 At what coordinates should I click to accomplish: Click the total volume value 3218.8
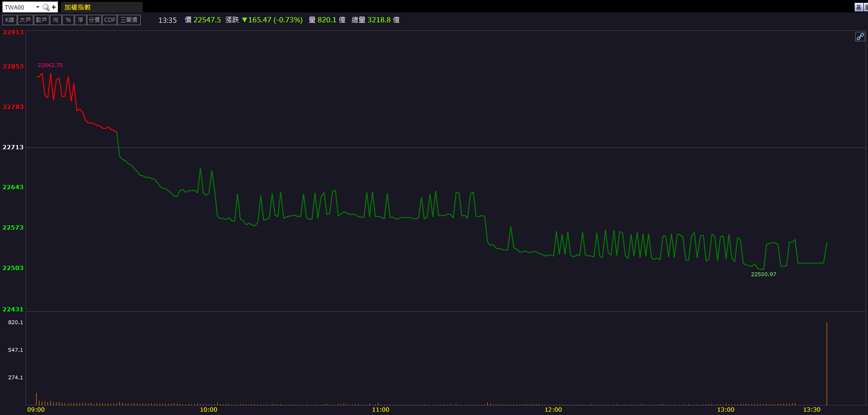tap(379, 20)
